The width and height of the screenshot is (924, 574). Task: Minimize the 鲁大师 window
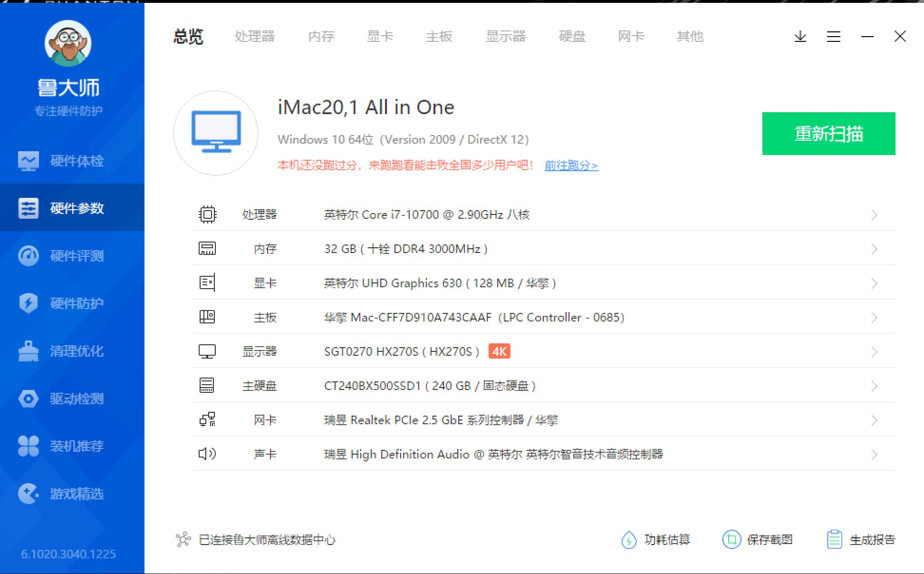867,37
